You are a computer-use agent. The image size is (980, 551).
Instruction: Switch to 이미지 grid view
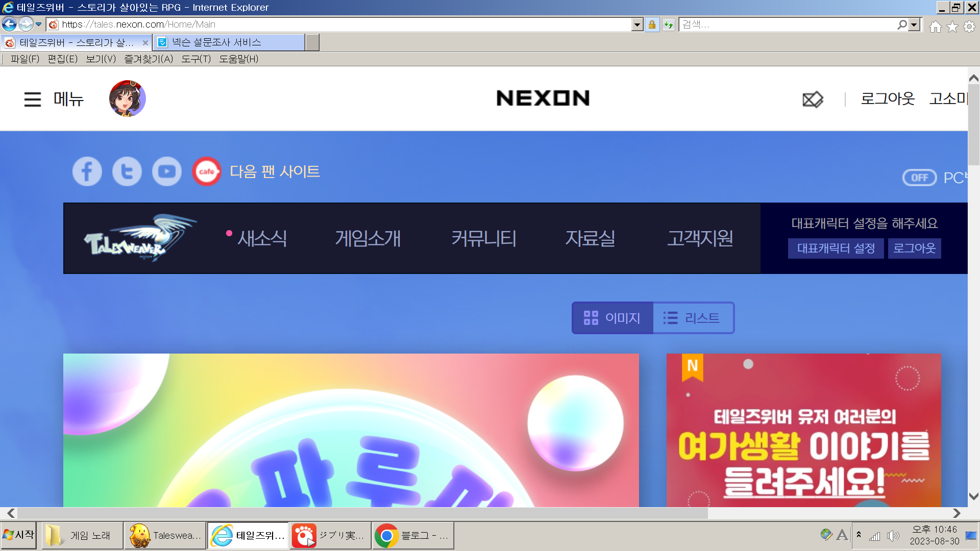pyautogui.click(x=612, y=318)
